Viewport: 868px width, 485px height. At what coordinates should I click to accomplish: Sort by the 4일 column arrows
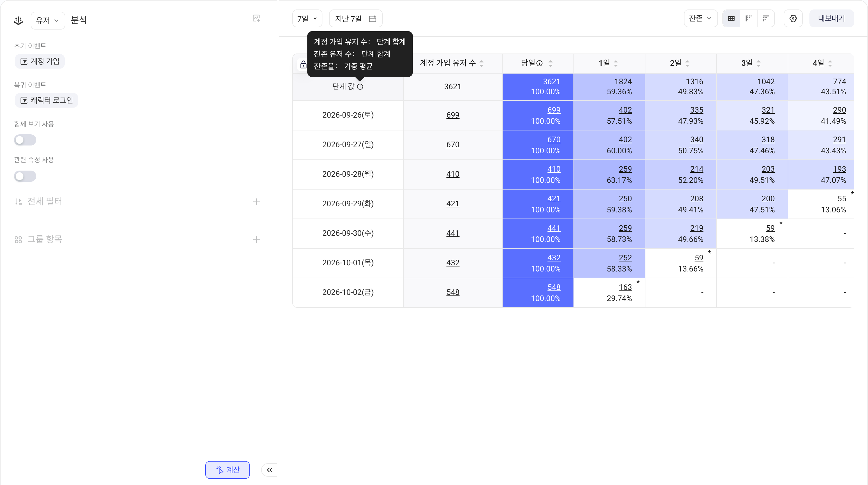coord(830,63)
